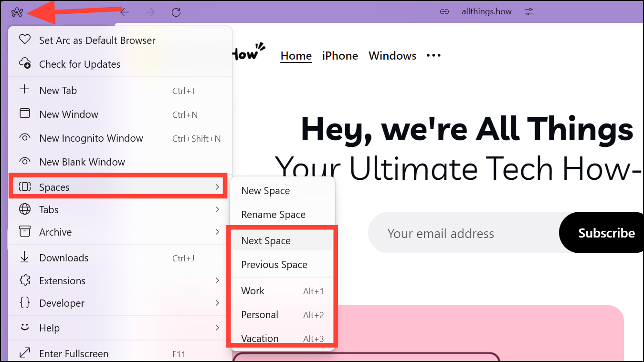Click the curly braces Developer icon
This screenshot has width=644, height=362.
[24, 302]
